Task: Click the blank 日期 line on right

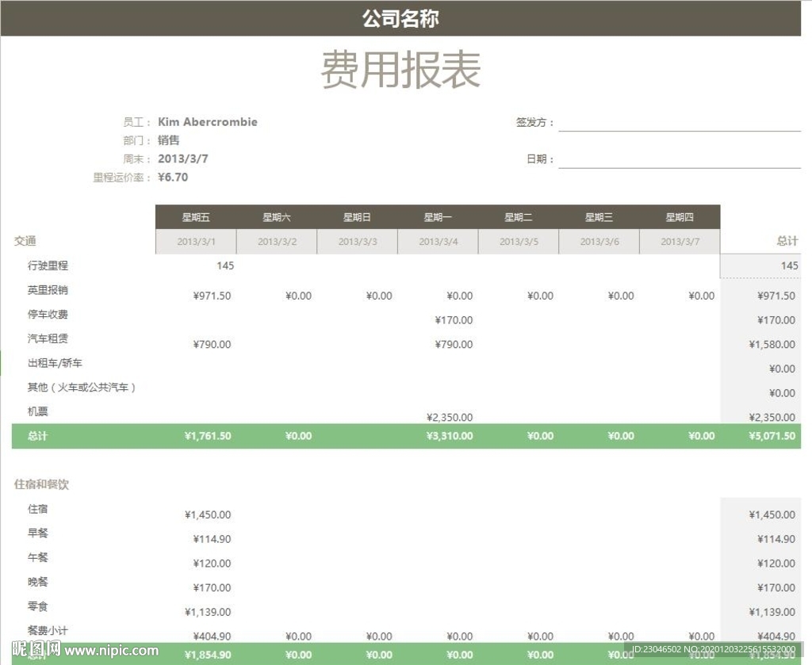Action: (679, 160)
